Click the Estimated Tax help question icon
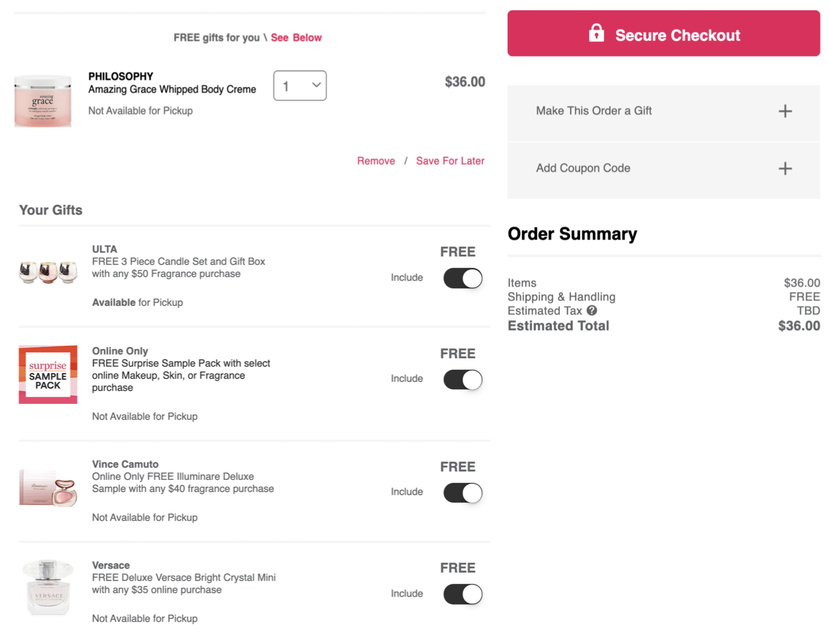Screen dimensions: 829x644 [592, 310]
